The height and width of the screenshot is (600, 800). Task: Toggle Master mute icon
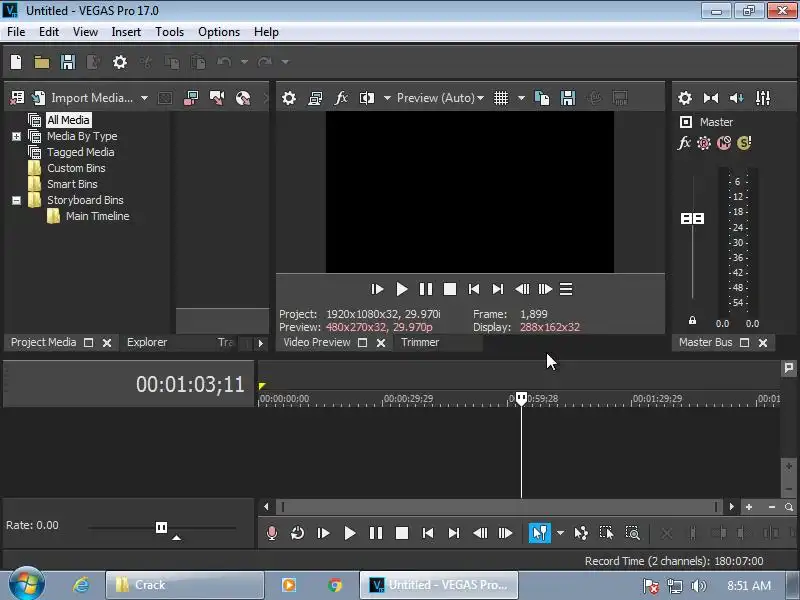point(724,143)
